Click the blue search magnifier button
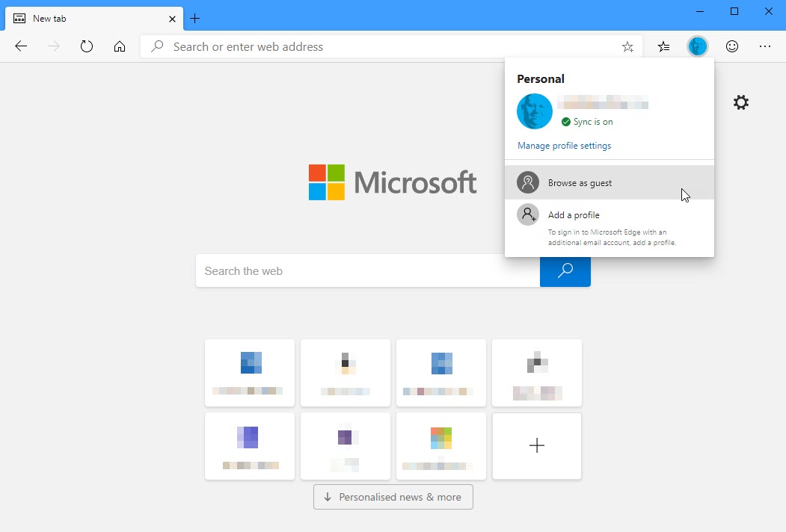 pos(565,270)
